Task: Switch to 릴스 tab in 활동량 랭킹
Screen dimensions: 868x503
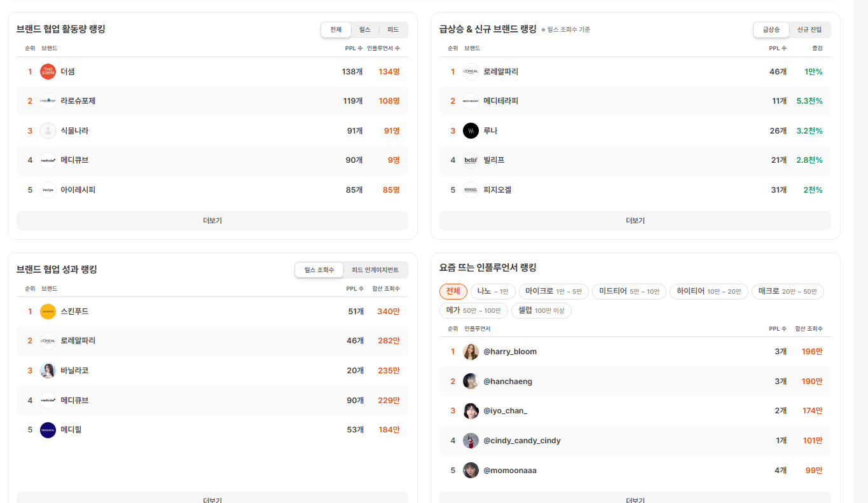Action: point(364,30)
